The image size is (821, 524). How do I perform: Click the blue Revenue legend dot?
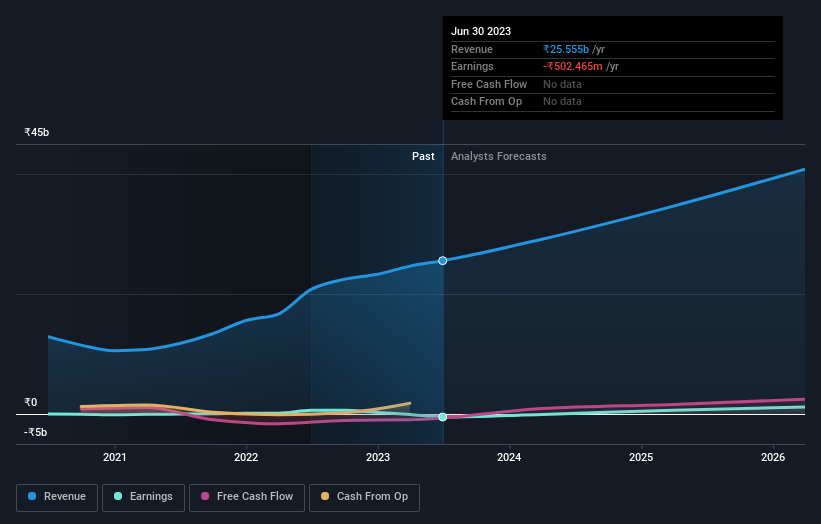[32, 496]
